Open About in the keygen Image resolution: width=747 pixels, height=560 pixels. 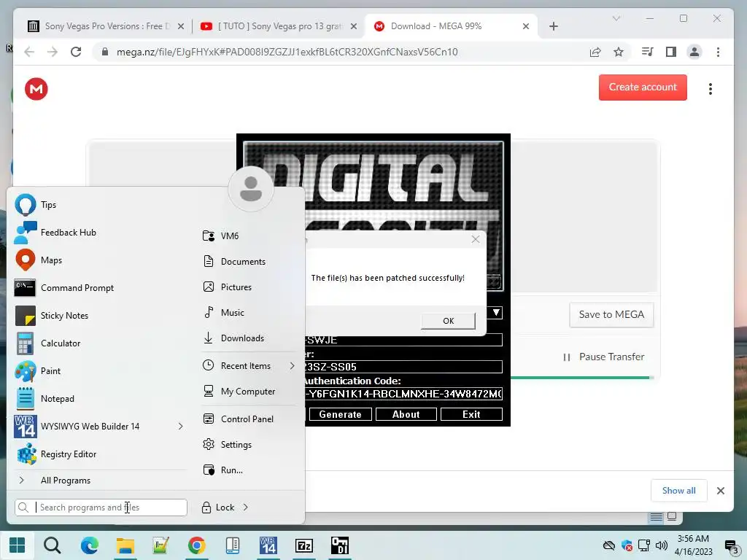pyautogui.click(x=406, y=414)
